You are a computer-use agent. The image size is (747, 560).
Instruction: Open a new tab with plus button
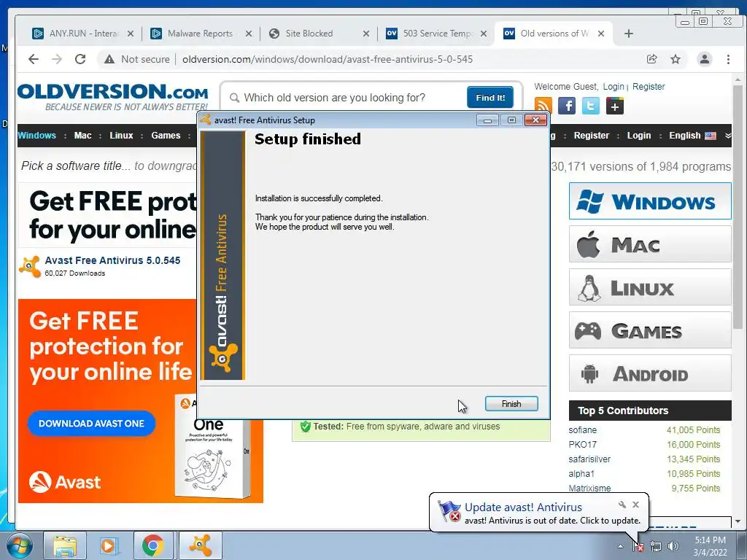628,34
